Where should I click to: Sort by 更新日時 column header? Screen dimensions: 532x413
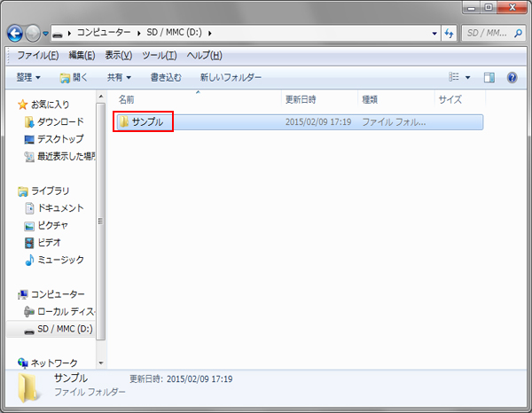pos(301,99)
